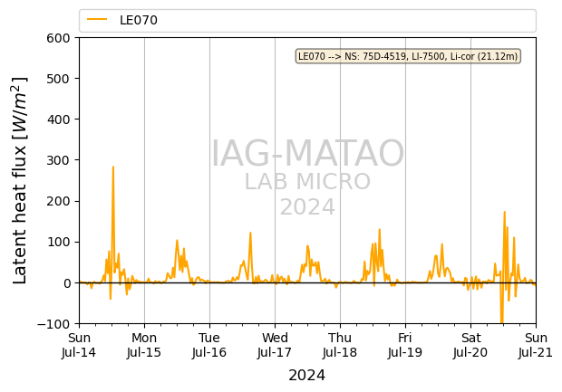Click the Jul-20 peak near 175 W/m²

(x=505, y=212)
